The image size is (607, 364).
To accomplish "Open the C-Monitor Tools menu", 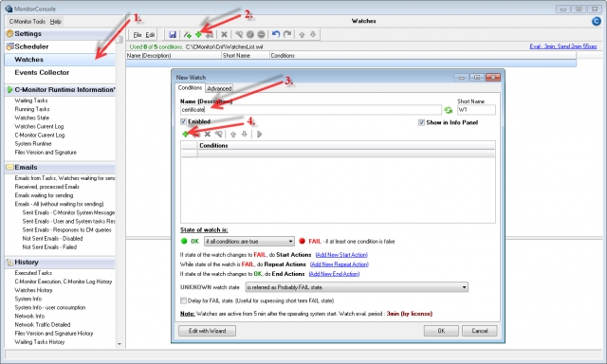I will tap(28, 21).
